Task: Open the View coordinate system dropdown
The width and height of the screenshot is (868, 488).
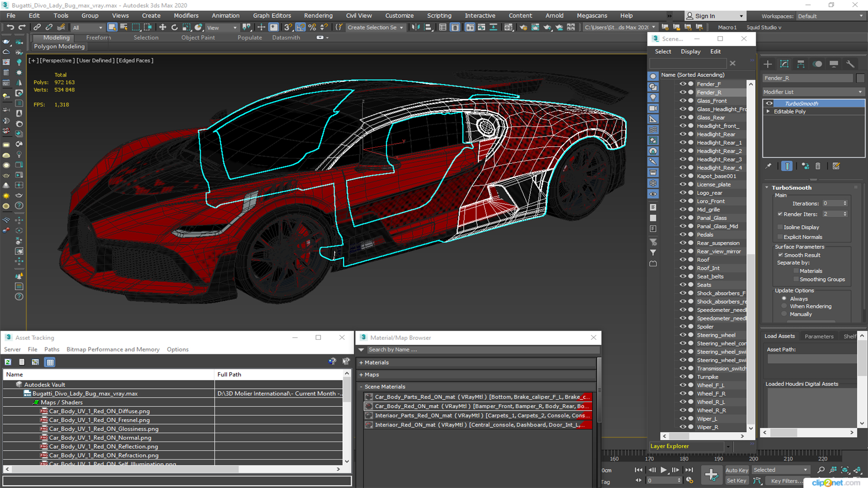Action: pyautogui.click(x=222, y=28)
